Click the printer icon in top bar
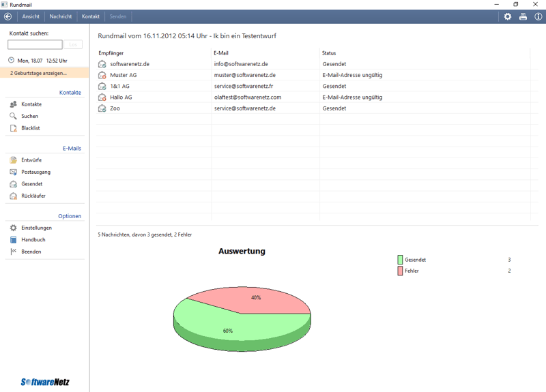The height and width of the screenshot is (392, 546). (x=523, y=16)
